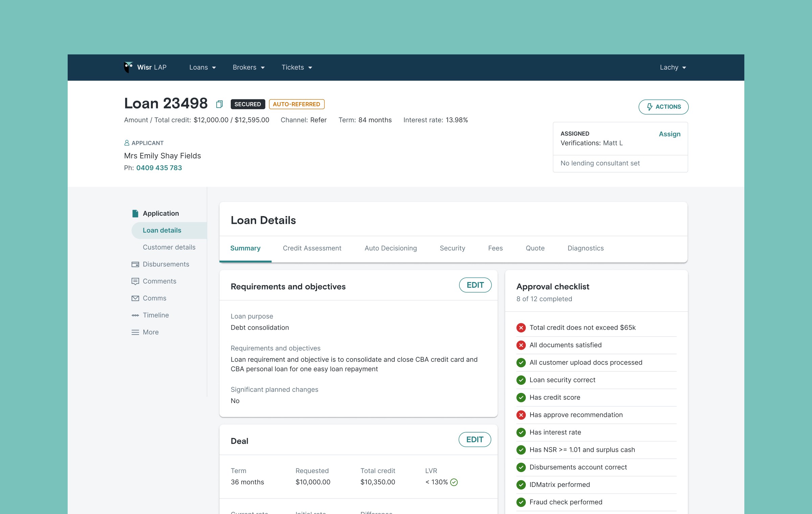This screenshot has width=812, height=514.
Task: Open Comms via the envelope icon
Action: point(135,298)
